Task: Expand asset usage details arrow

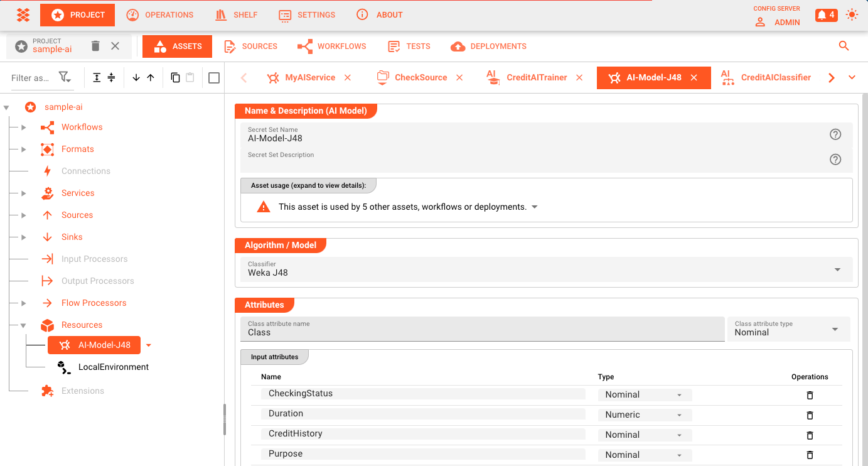Action: click(x=535, y=207)
